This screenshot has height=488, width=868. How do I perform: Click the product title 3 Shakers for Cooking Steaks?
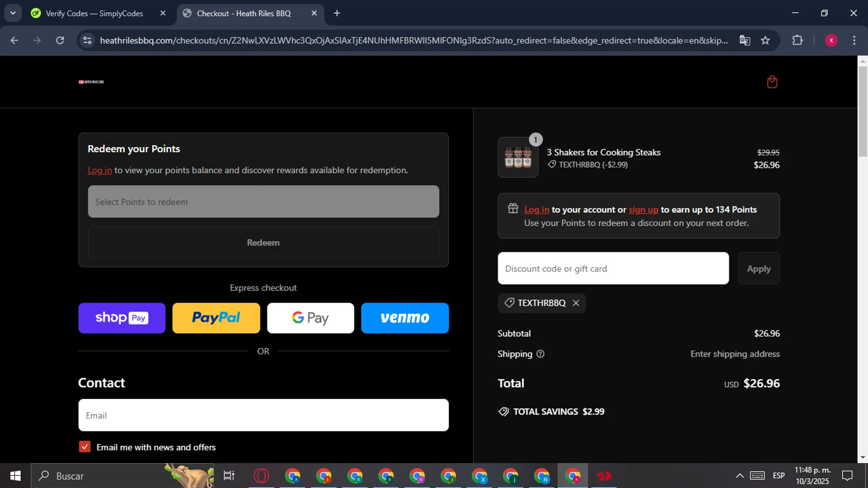coord(604,152)
